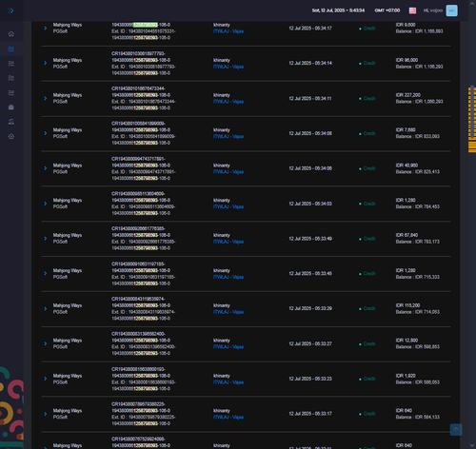
Task: Select amount IDR 227,200
Action: tap(408, 95)
